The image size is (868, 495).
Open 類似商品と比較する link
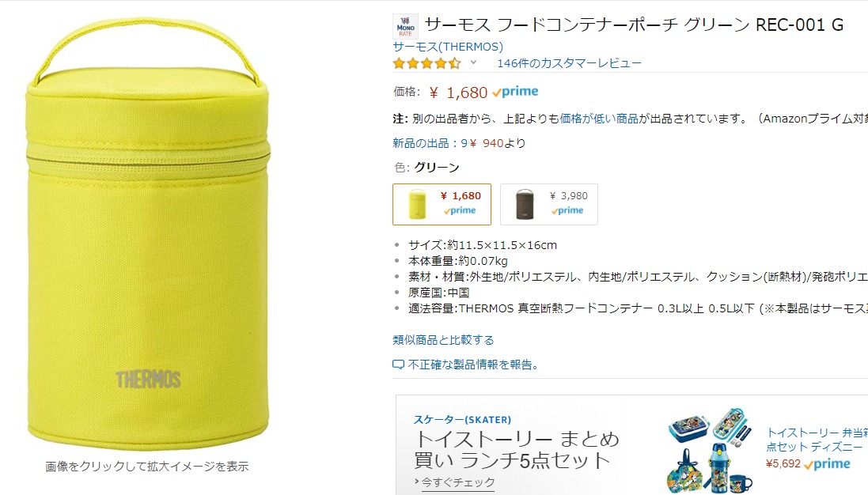(443, 339)
